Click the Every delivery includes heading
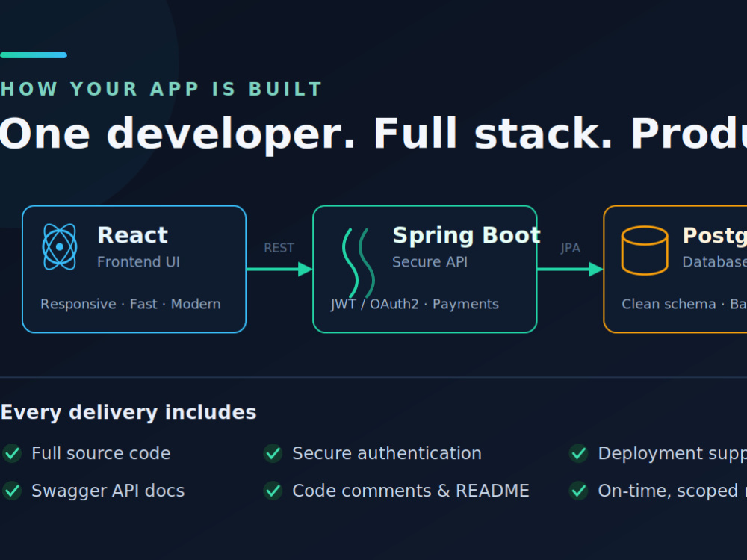 [x=128, y=412]
